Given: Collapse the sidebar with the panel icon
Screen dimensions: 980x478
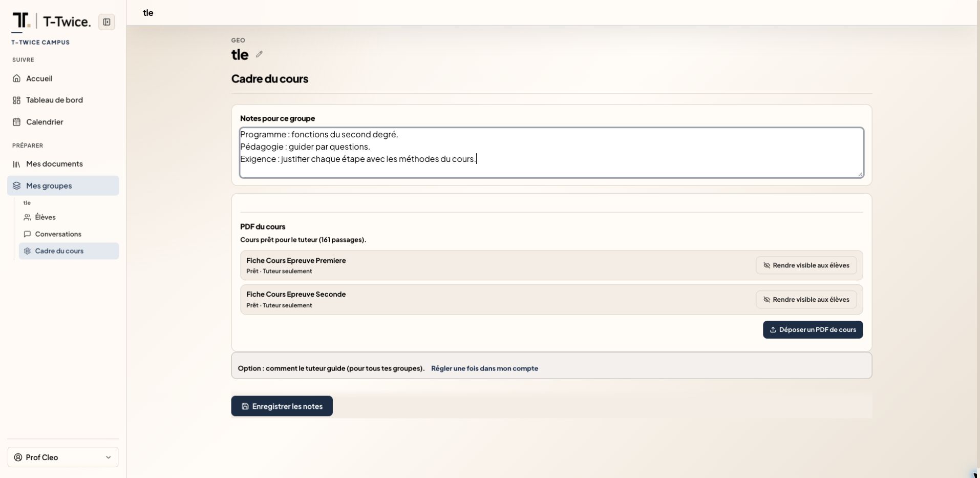Looking at the screenshot, I should pyautogui.click(x=106, y=22).
